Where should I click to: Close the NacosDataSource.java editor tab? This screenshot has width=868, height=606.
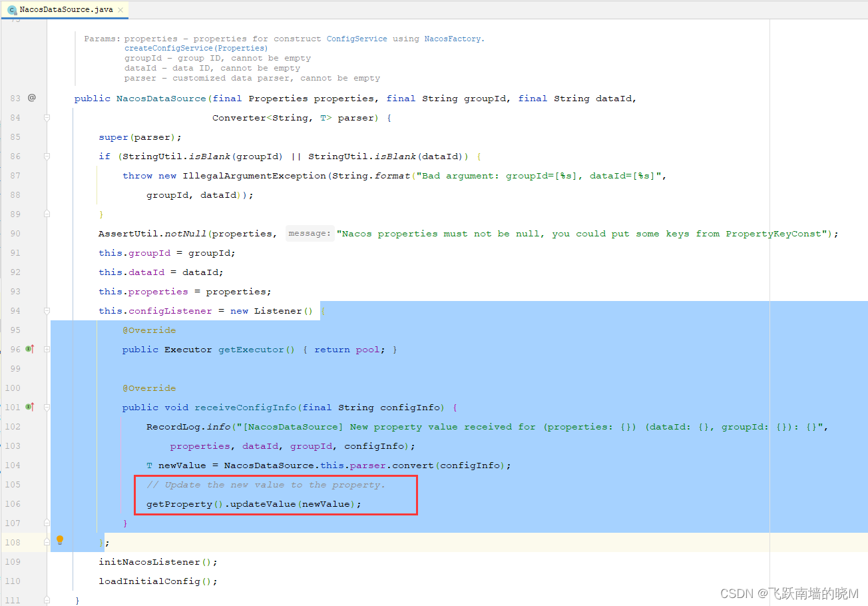[x=120, y=10]
